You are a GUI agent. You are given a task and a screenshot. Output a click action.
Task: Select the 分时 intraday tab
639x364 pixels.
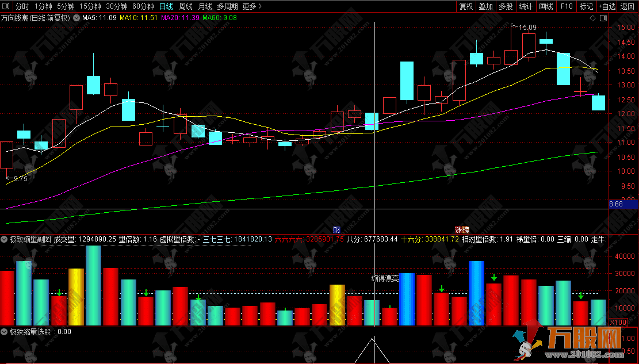[x=22, y=6]
